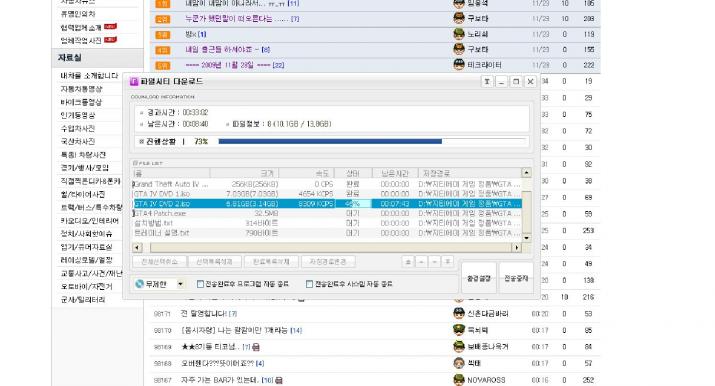Click the 전송중지 button
715x386 pixels.
(x=516, y=278)
